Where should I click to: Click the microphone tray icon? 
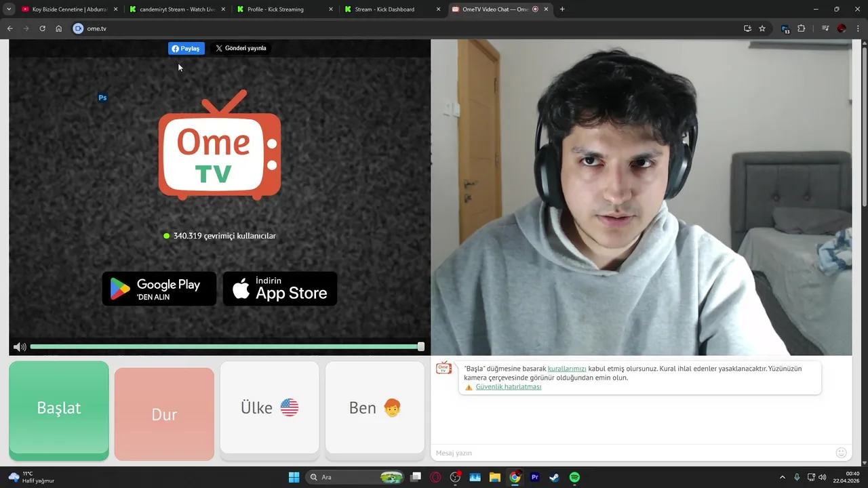[x=797, y=477]
